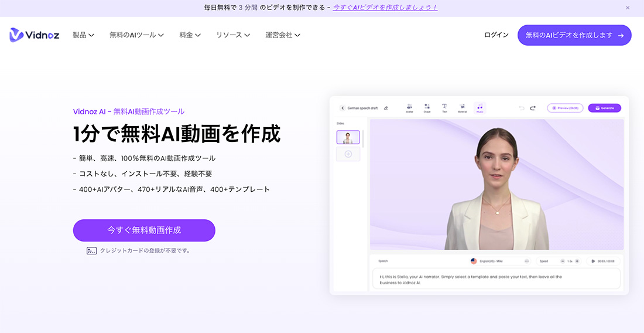Screen dimensions: 644x333
Task: Close the top promotional banner
Action: 628,8
